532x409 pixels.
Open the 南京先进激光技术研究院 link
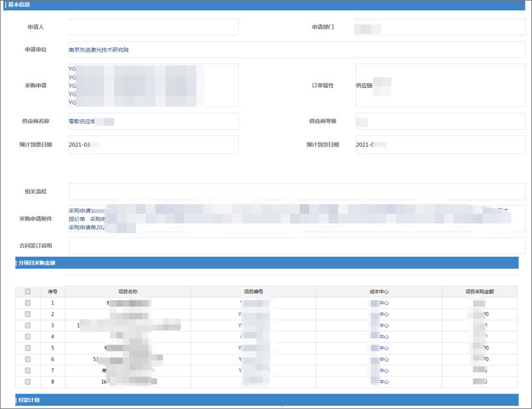[99, 50]
